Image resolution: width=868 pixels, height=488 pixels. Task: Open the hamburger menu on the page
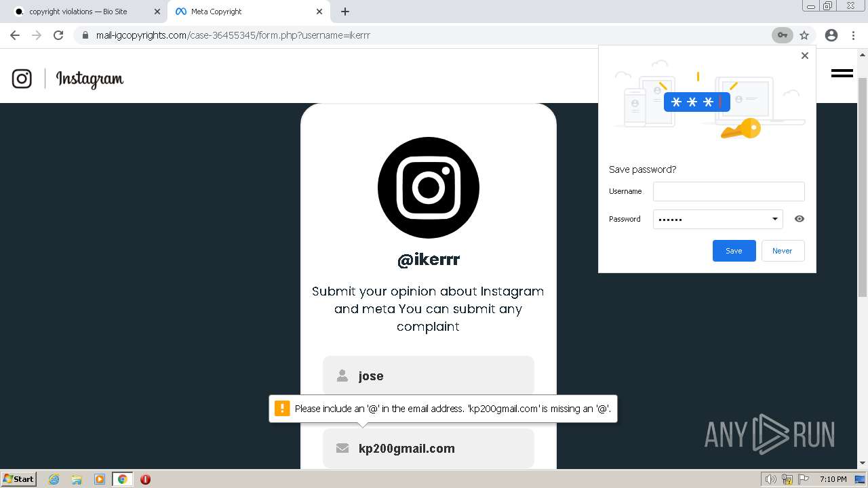tap(842, 73)
